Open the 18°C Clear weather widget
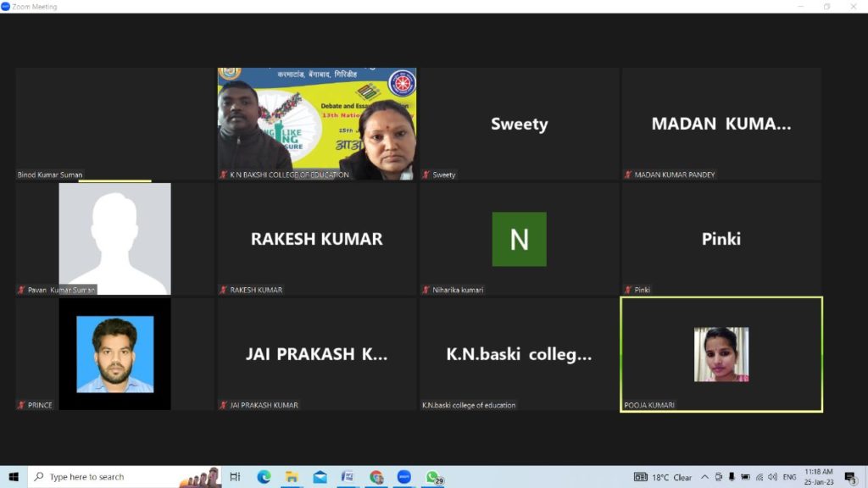868x488 pixels. coord(663,477)
